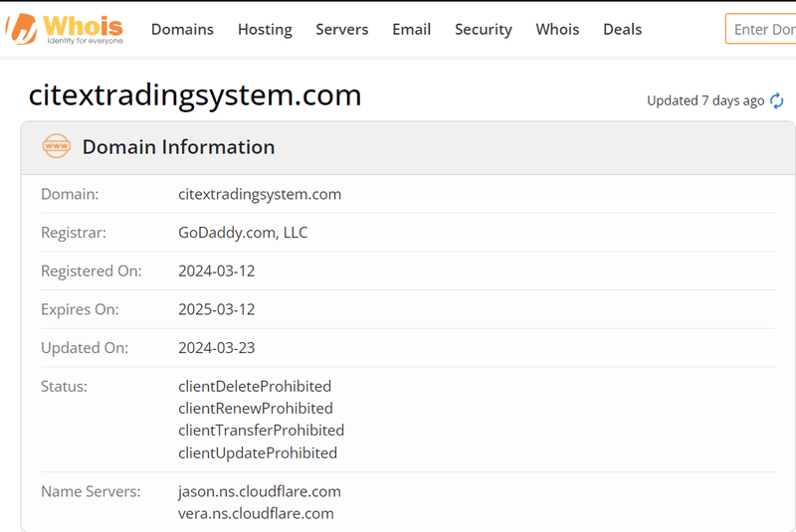This screenshot has width=796, height=532.
Task: Open the Security menu
Action: (484, 30)
